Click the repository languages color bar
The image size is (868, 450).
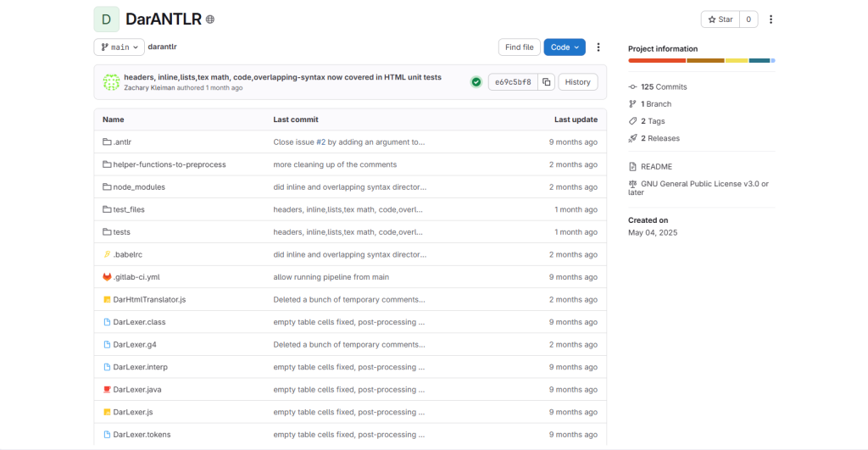point(700,60)
